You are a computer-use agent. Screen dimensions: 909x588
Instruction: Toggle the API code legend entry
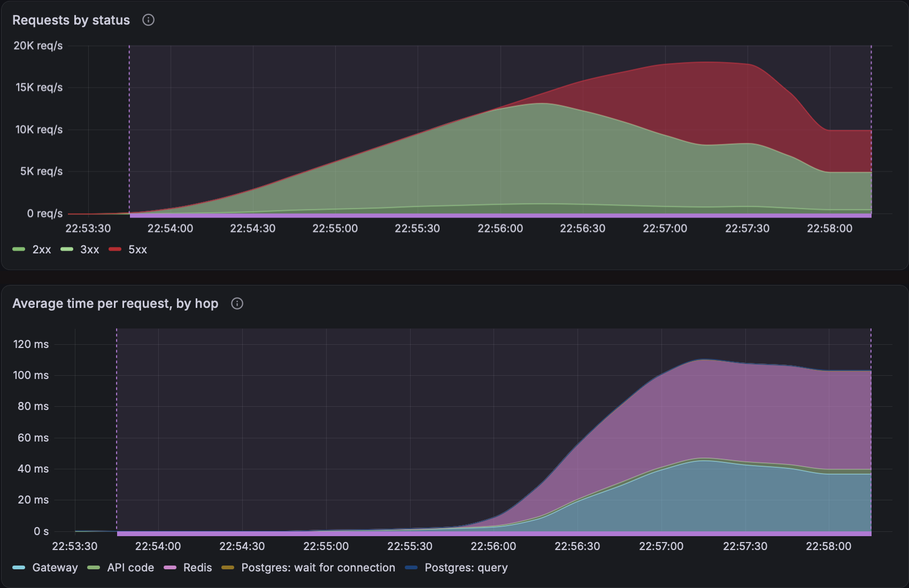[121, 568]
